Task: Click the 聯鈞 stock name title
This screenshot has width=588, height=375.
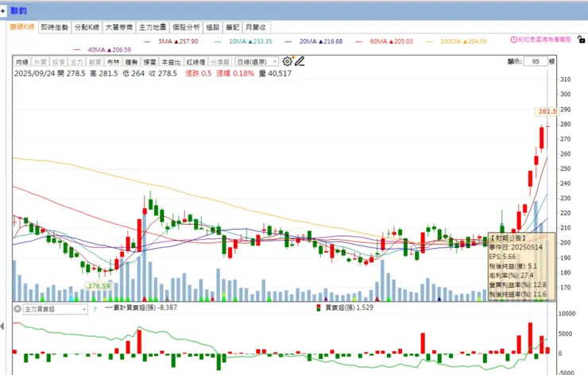Action: 19,11
